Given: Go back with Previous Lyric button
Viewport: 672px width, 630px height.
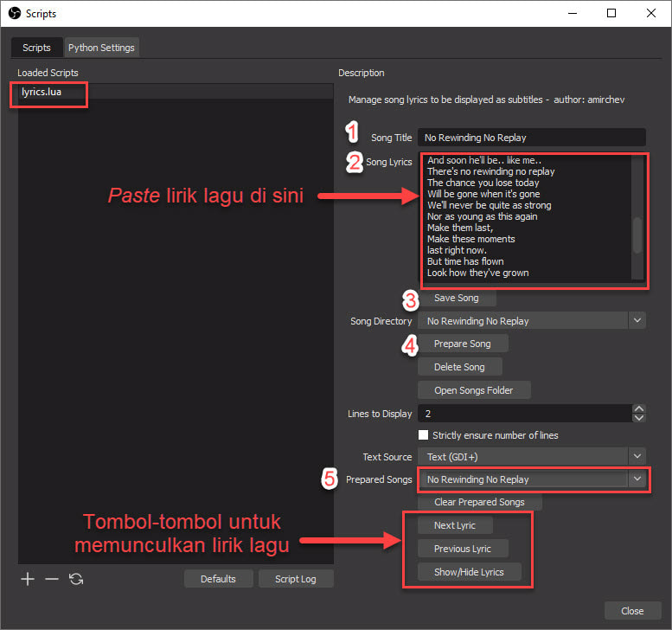Looking at the screenshot, I should pos(463,548).
